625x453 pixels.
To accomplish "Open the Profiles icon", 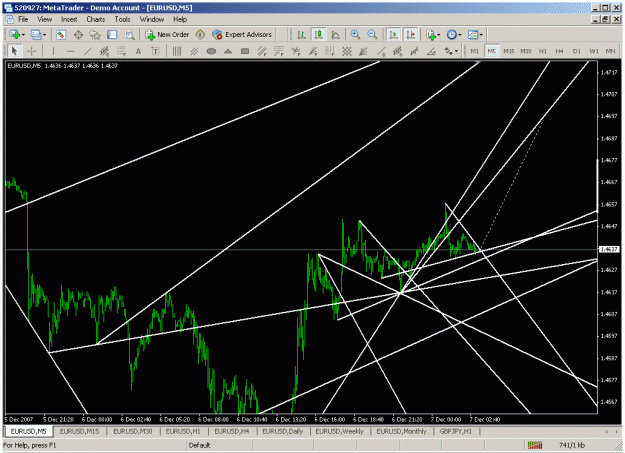I will tap(36, 35).
